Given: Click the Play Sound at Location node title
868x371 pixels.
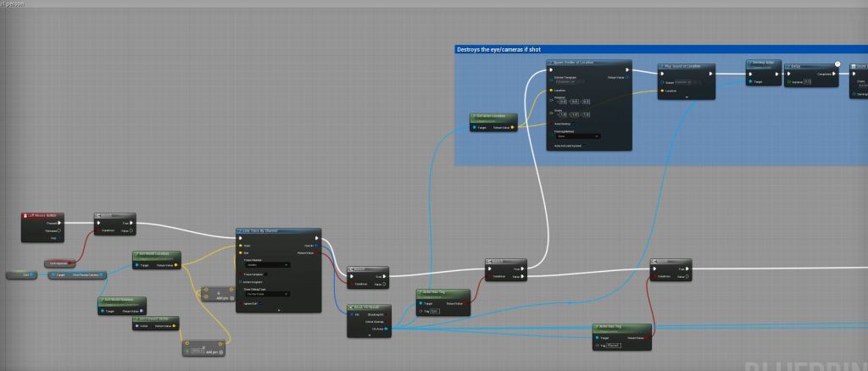Looking at the screenshot, I should 688,66.
